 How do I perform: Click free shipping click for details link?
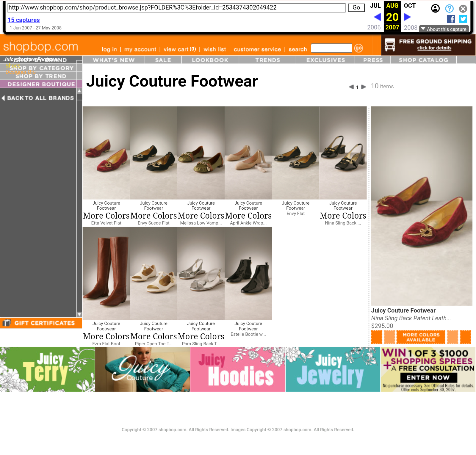point(434,48)
